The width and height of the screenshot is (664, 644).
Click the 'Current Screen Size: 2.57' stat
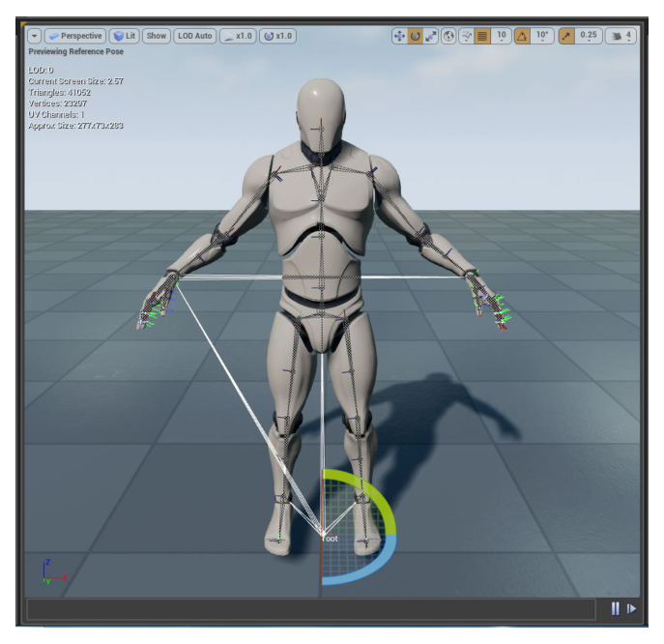click(75, 81)
